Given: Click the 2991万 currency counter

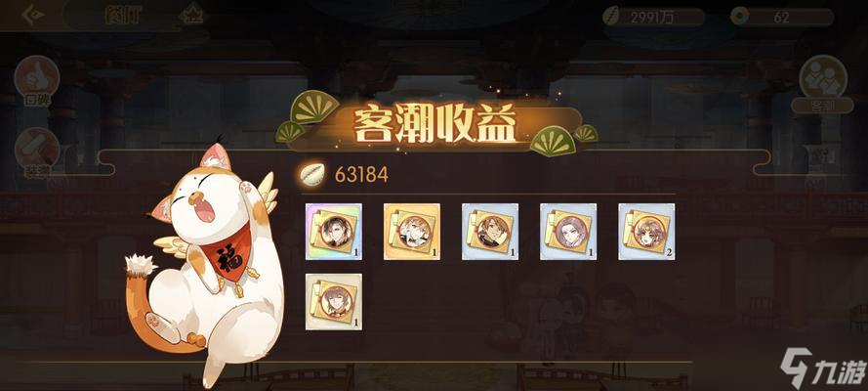Looking at the screenshot, I should [x=654, y=18].
